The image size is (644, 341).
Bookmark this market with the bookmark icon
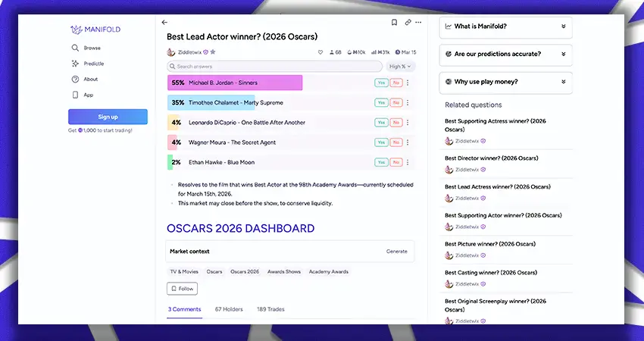click(394, 23)
